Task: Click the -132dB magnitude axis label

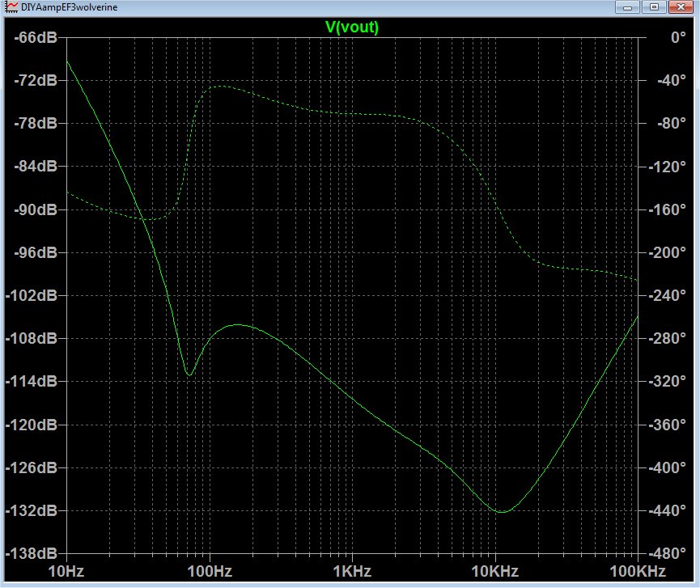Action: click(32, 510)
